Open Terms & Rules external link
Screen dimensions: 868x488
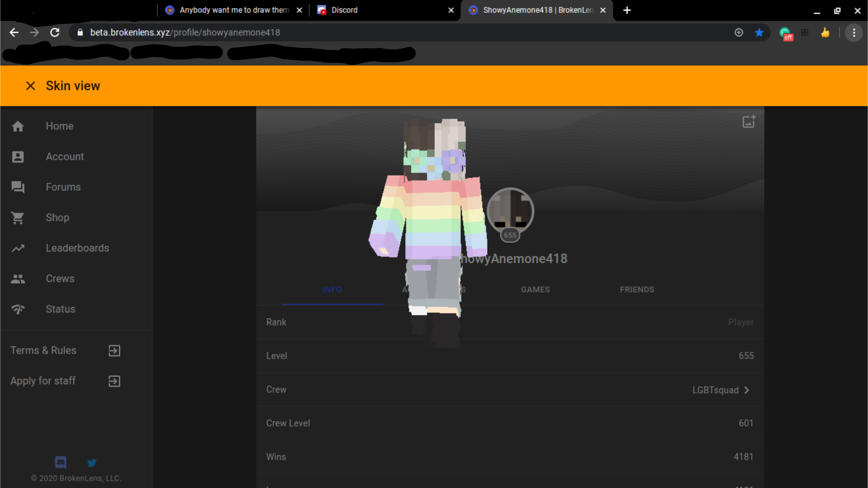(x=114, y=351)
